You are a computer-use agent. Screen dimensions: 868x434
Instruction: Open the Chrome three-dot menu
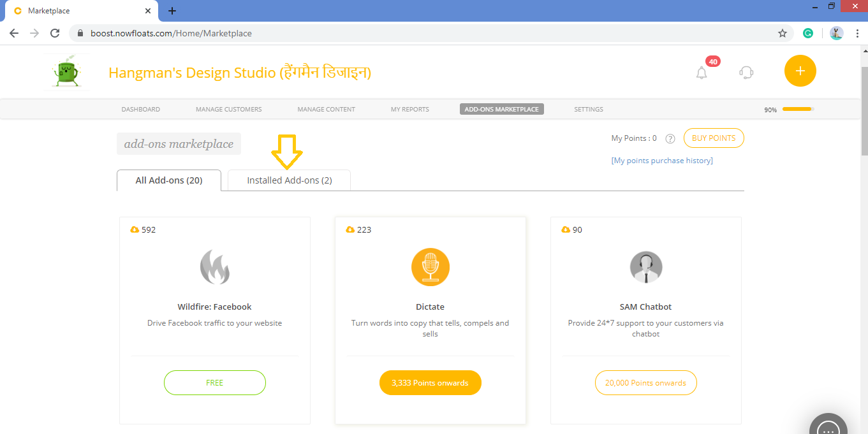[x=857, y=33]
